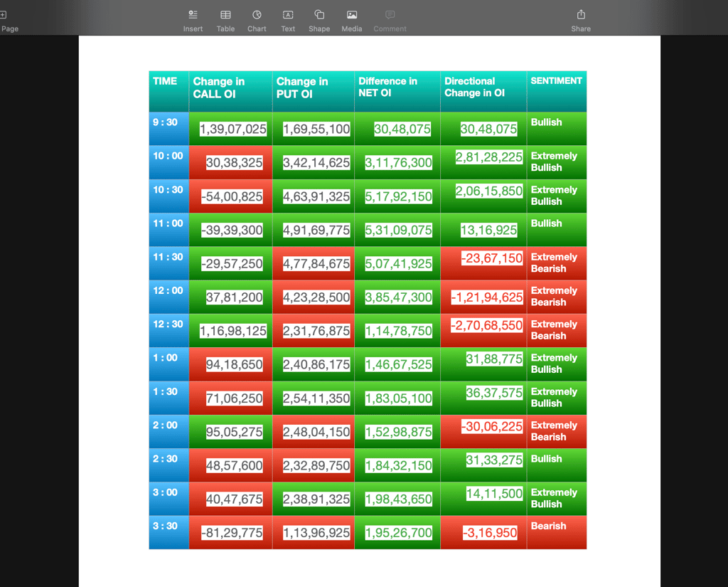Click the Comment toolbar button
Screen dimensions: 728x587
pyautogui.click(x=390, y=21)
